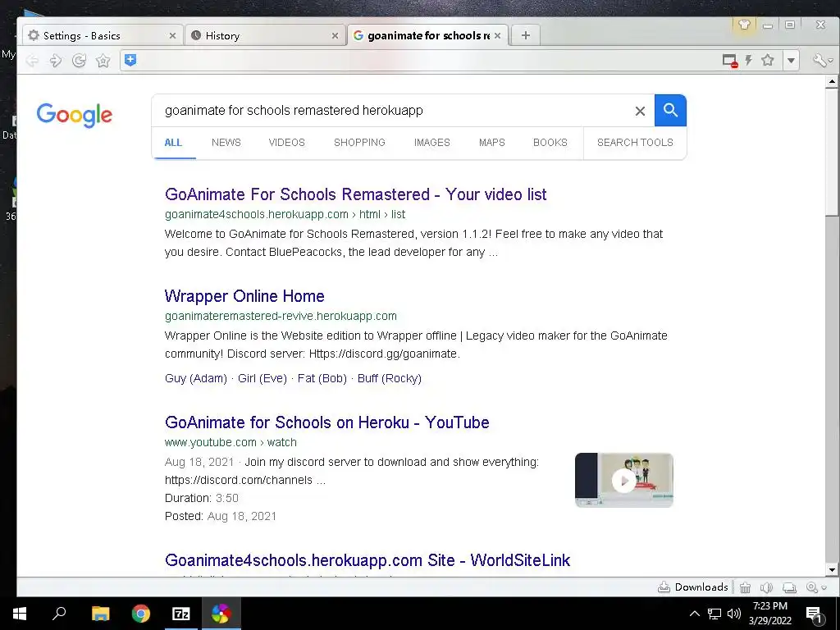The height and width of the screenshot is (630, 840).
Task: Click the trash broom icon in status bar
Action: pos(745,587)
